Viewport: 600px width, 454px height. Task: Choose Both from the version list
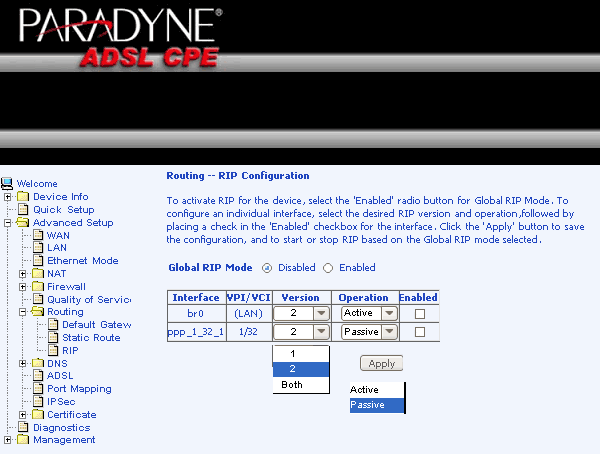(x=301, y=385)
